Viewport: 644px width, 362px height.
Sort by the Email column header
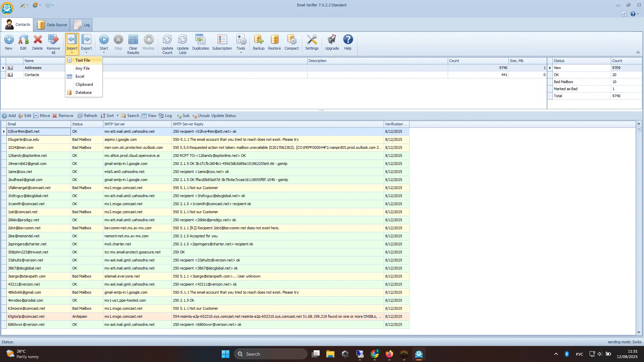coord(39,124)
